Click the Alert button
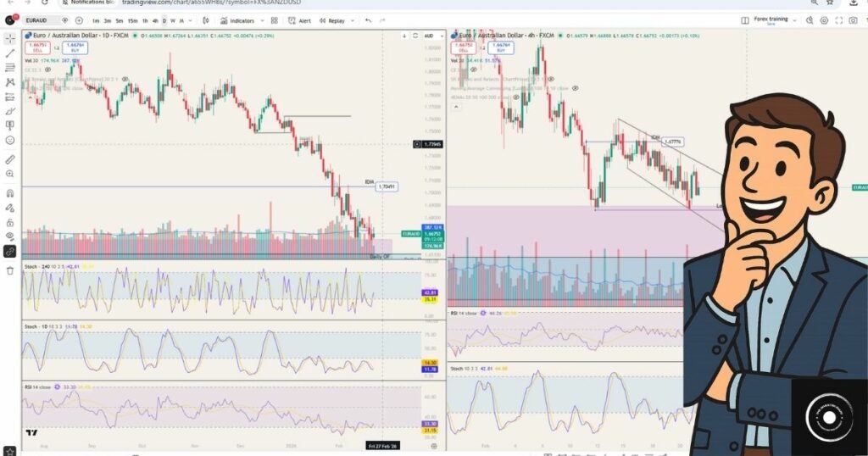Screen dimensions: 868x456 tap(300, 20)
